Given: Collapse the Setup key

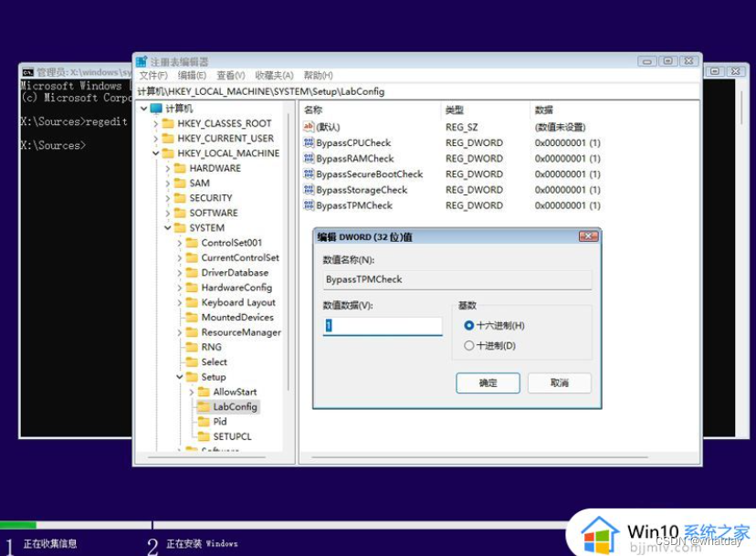Looking at the screenshot, I should tap(179, 377).
